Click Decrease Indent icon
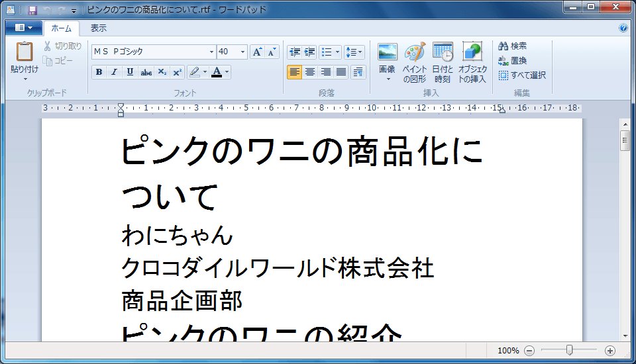The height and width of the screenshot is (364, 636). pos(295,52)
